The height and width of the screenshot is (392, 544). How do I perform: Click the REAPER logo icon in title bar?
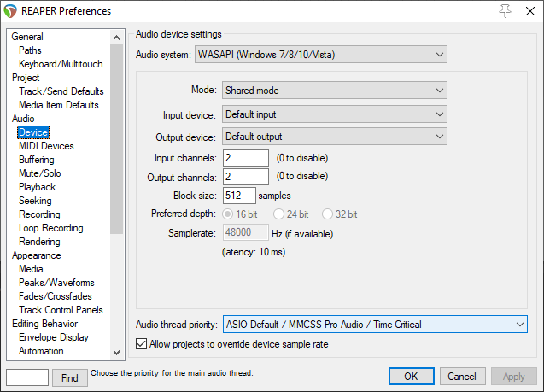point(10,11)
